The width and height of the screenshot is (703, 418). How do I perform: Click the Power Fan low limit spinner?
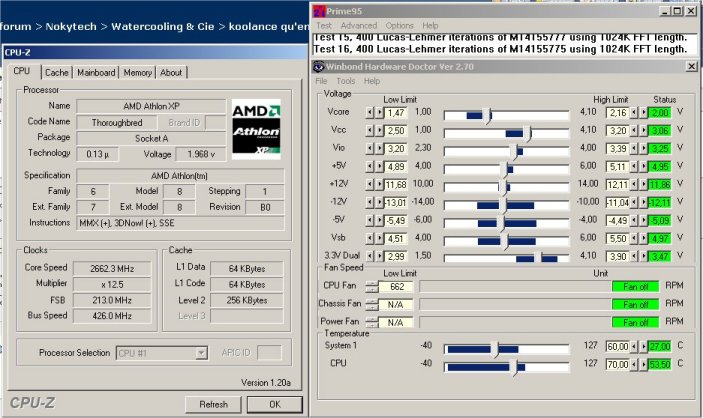point(372,322)
